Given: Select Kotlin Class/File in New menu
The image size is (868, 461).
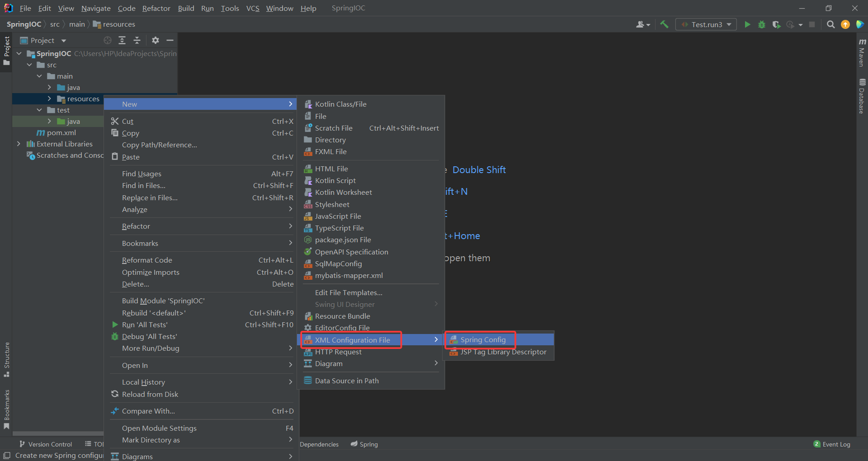Looking at the screenshot, I should coord(371,104).
